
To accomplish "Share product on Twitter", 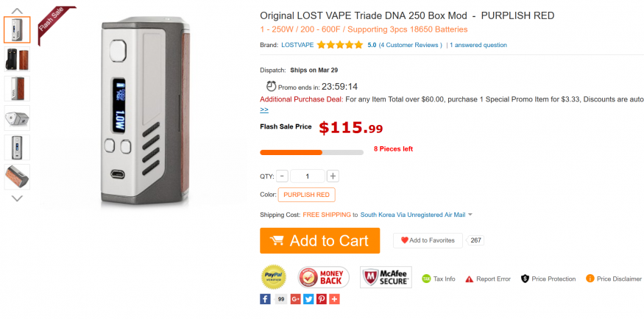I will pyautogui.click(x=308, y=299).
